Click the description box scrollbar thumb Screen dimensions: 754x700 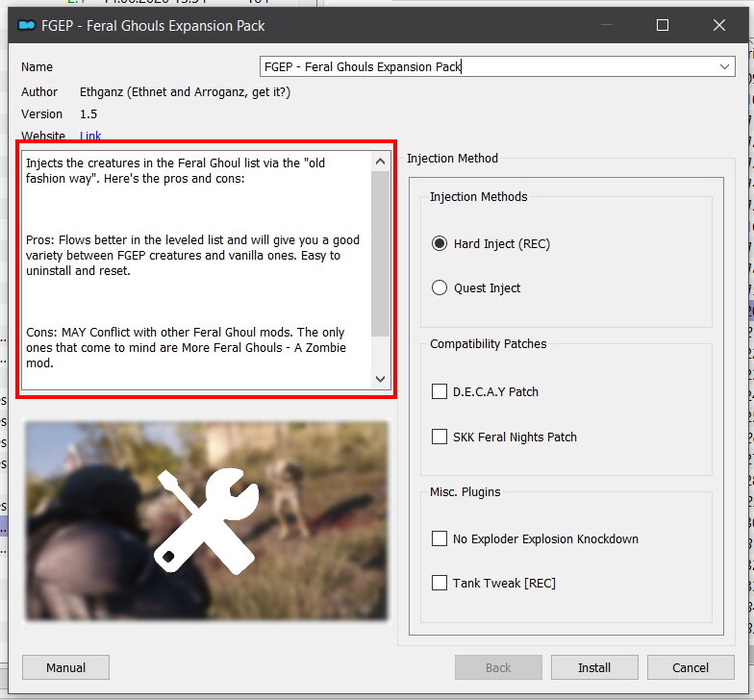(x=380, y=254)
